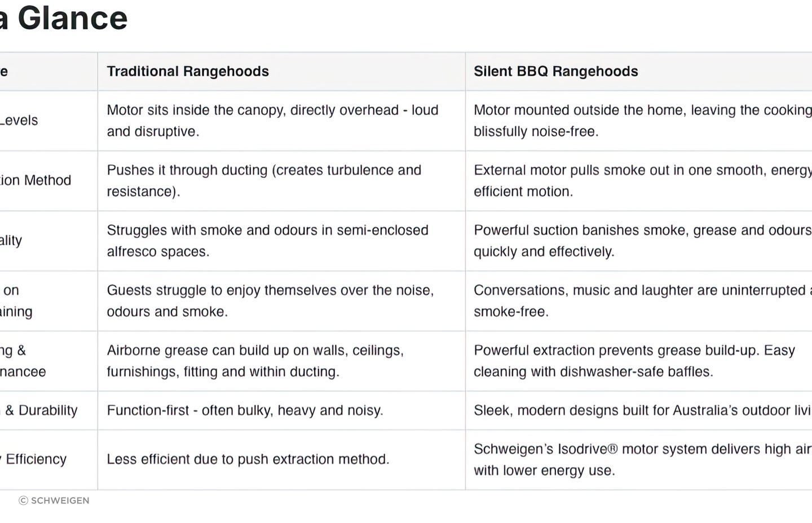Click the Schweigen copyright watermark
This screenshot has width=812, height=523.
click(x=54, y=500)
